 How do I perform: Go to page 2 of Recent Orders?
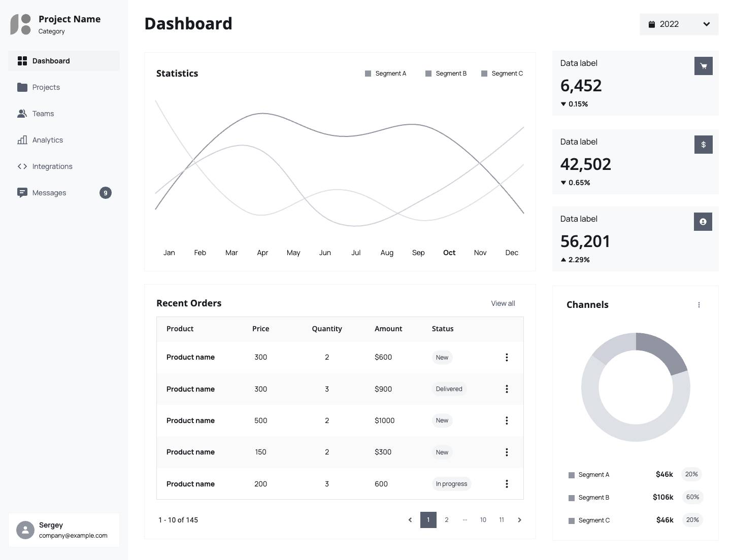click(446, 520)
